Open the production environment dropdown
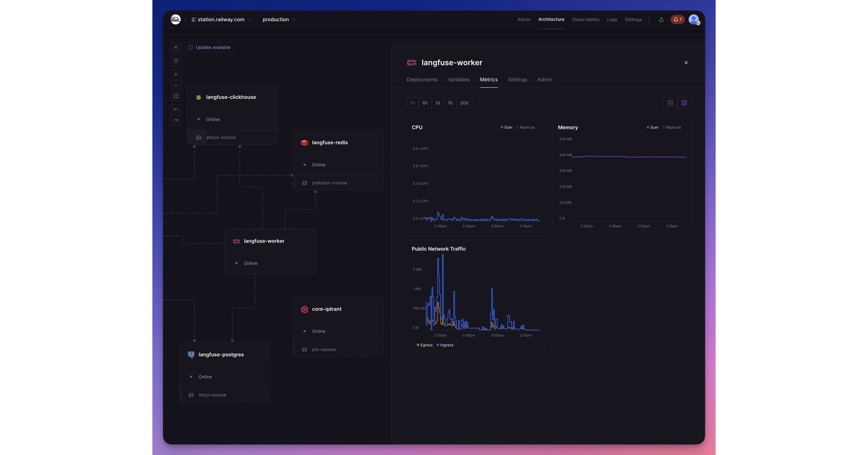The width and height of the screenshot is (868, 455). coord(279,20)
